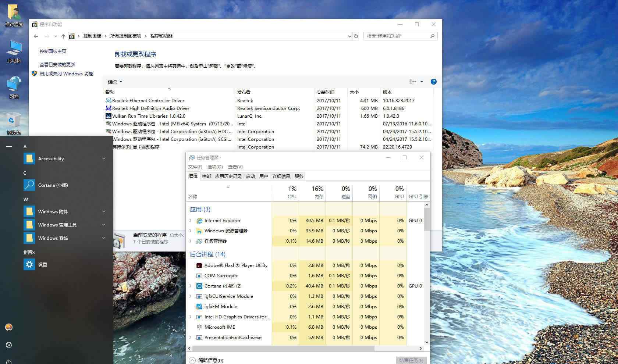Open the Recycle Bin desktop icon
Viewport: 618px width, 364px height.
pyautogui.click(x=14, y=123)
